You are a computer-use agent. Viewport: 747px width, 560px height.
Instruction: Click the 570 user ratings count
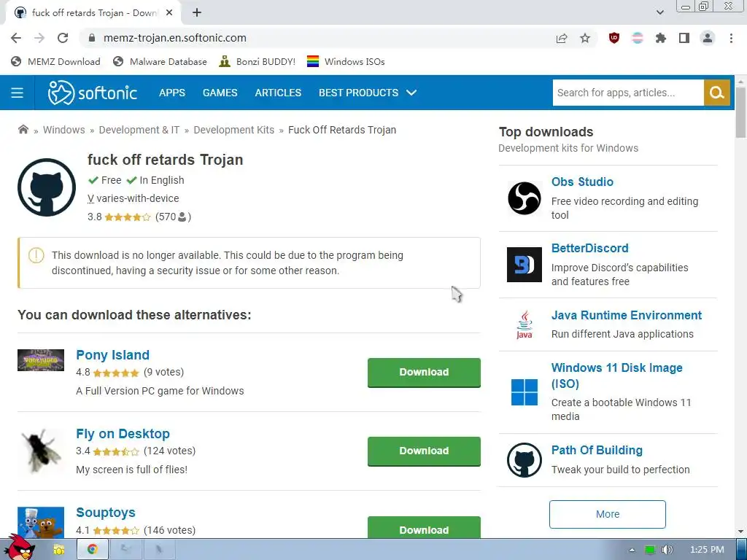(x=173, y=217)
